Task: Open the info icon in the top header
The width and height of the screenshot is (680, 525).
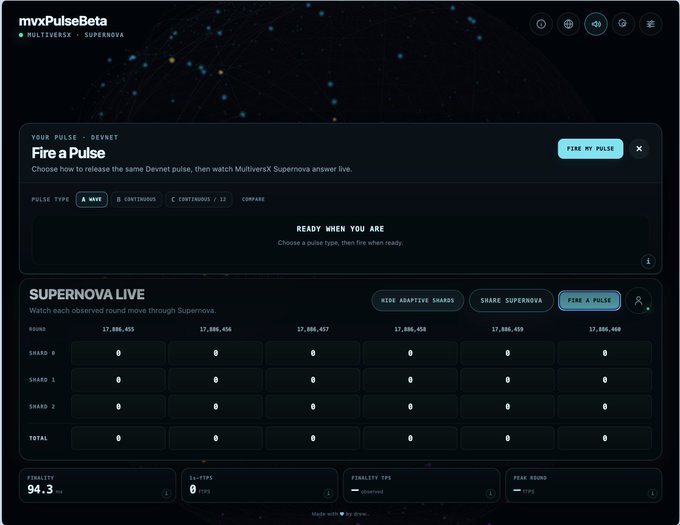Action: tap(541, 24)
